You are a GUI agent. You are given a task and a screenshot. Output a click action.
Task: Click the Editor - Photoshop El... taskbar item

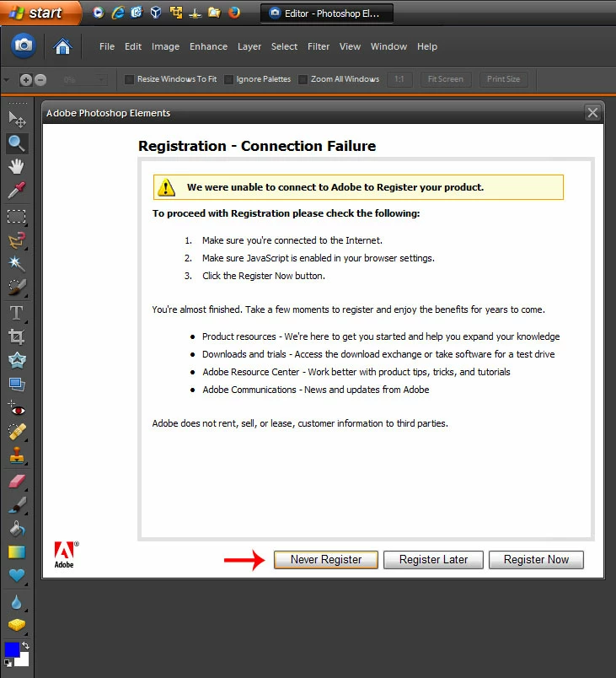click(x=327, y=13)
